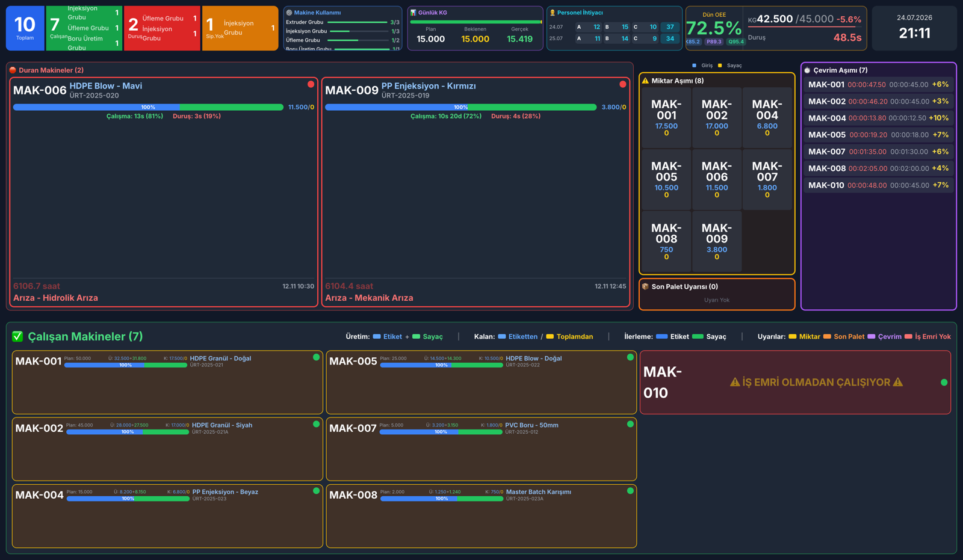Click the package icon beside Son Palet Uyarısı
963x560 pixels.
[645, 287]
